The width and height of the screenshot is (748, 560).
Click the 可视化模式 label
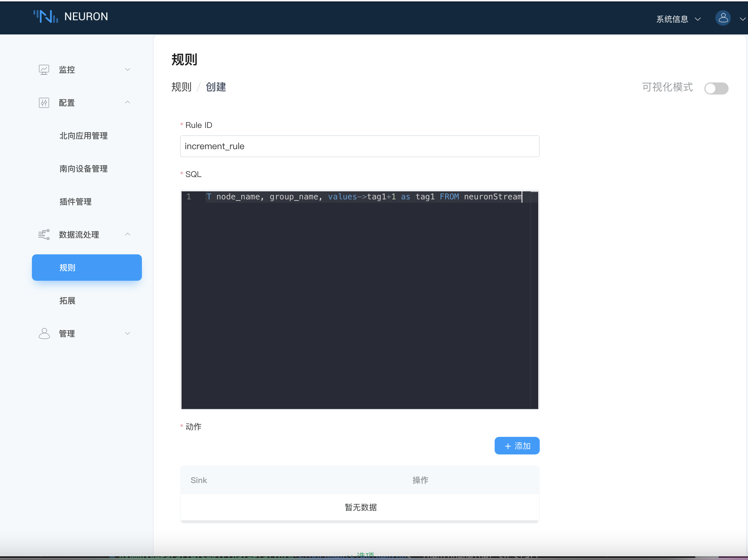tap(668, 87)
